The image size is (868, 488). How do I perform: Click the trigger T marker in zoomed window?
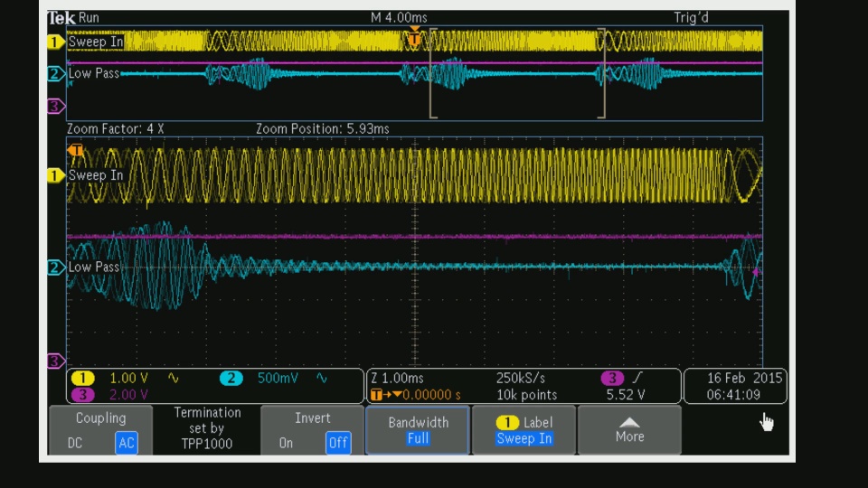[77, 150]
